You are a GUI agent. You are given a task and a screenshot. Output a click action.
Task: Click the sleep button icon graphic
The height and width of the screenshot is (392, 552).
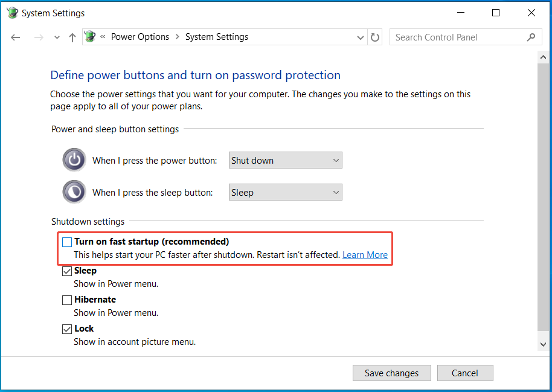tap(74, 191)
